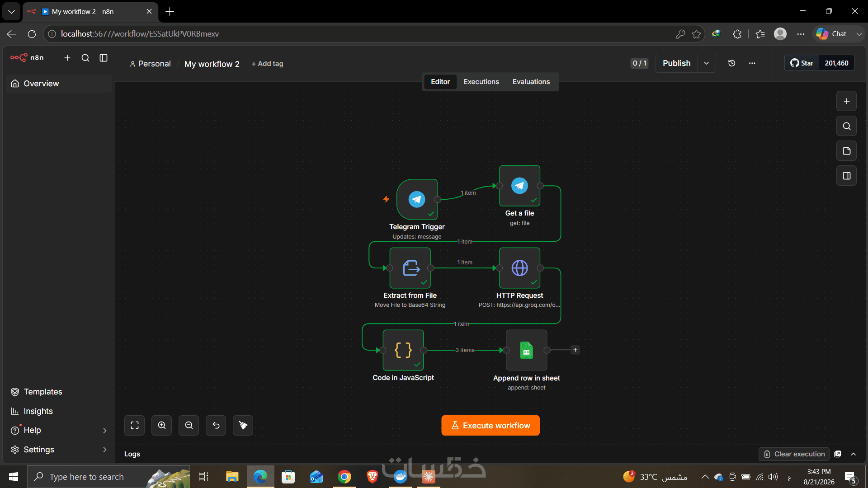The height and width of the screenshot is (488, 868).
Task: Zoom out on the canvas
Action: tap(189, 425)
